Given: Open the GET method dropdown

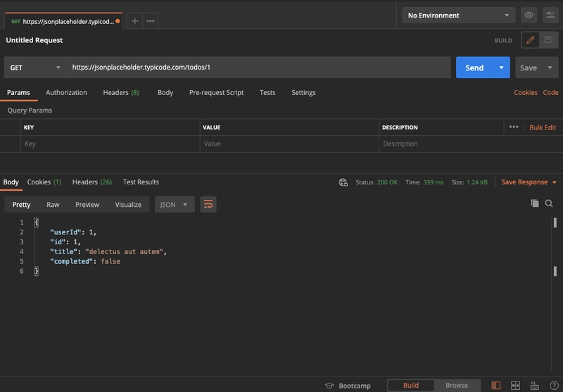Looking at the screenshot, I should point(35,68).
